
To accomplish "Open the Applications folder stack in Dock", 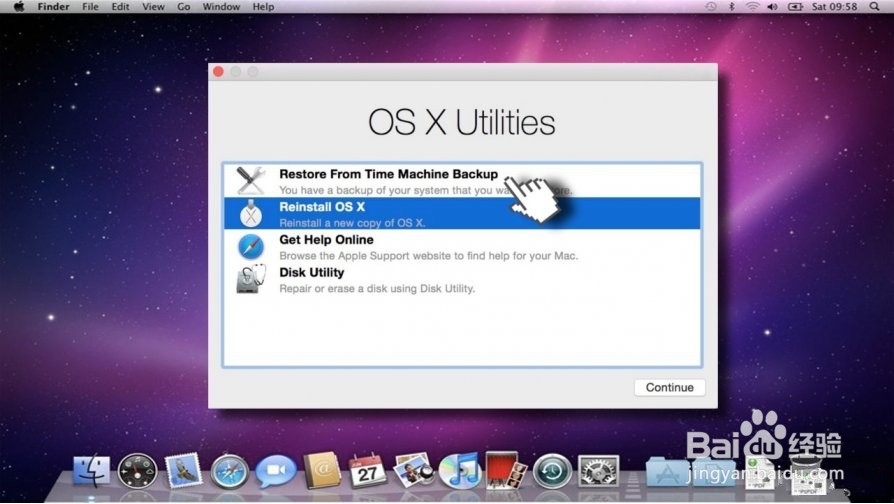I will point(666,472).
